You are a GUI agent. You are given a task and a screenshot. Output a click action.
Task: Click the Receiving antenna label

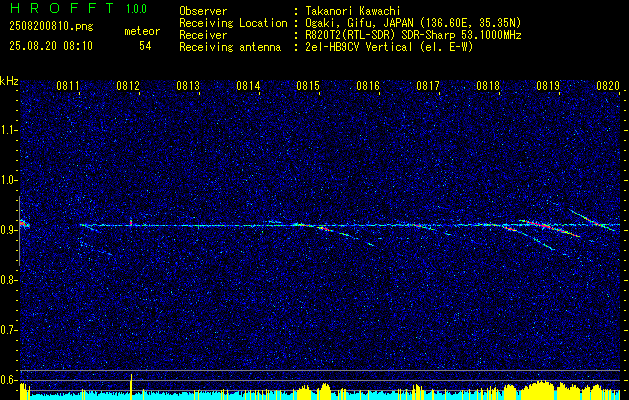pyautogui.click(x=230, y=47)
